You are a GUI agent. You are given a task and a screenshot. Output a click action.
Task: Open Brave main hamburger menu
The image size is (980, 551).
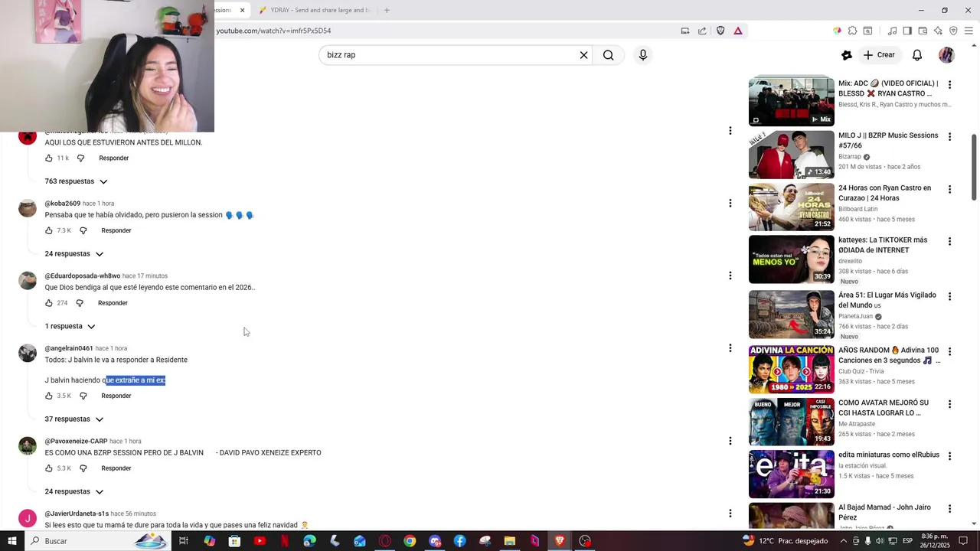click(969, 31)
